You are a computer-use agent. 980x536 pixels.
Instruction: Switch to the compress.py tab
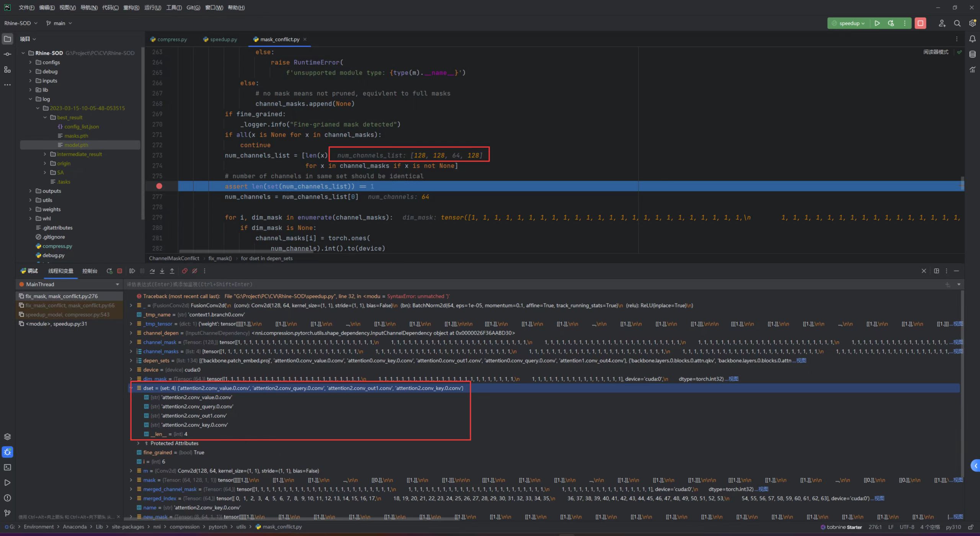(171, 39)
